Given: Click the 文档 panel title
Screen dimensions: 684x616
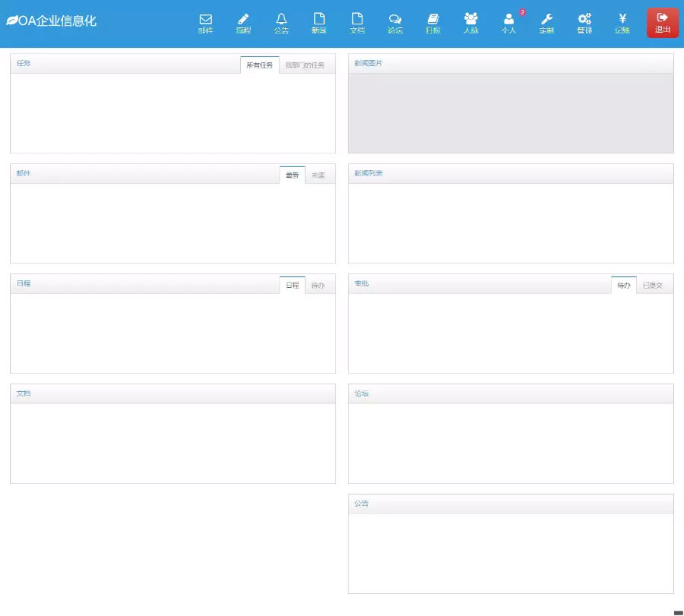Looking at the screenshot, I should click(24, 393).
